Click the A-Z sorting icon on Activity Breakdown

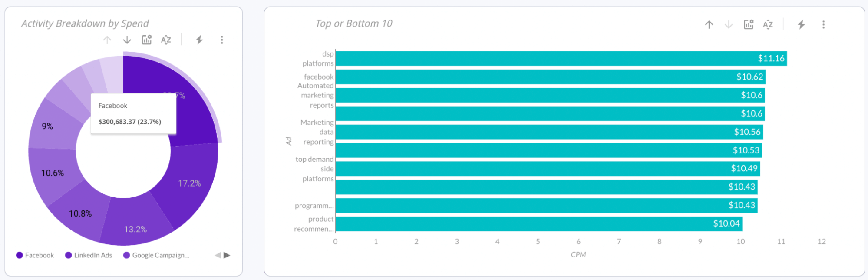click(165, 40)
